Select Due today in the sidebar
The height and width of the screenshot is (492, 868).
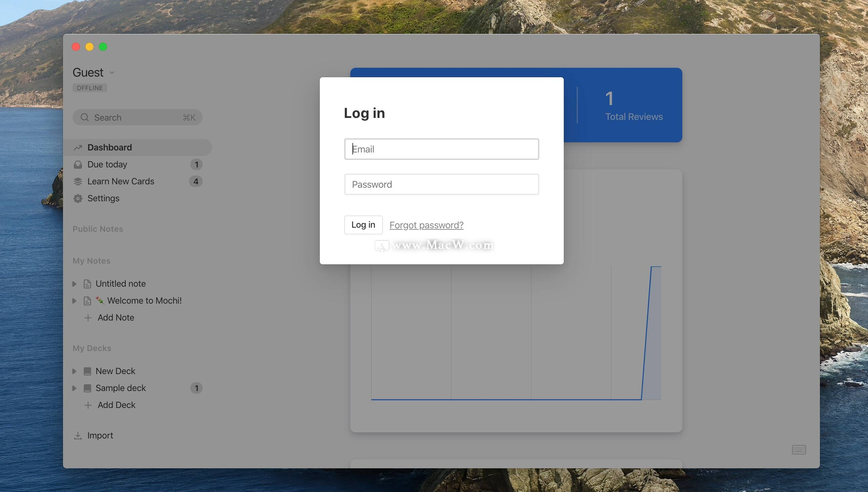[107, 165]
